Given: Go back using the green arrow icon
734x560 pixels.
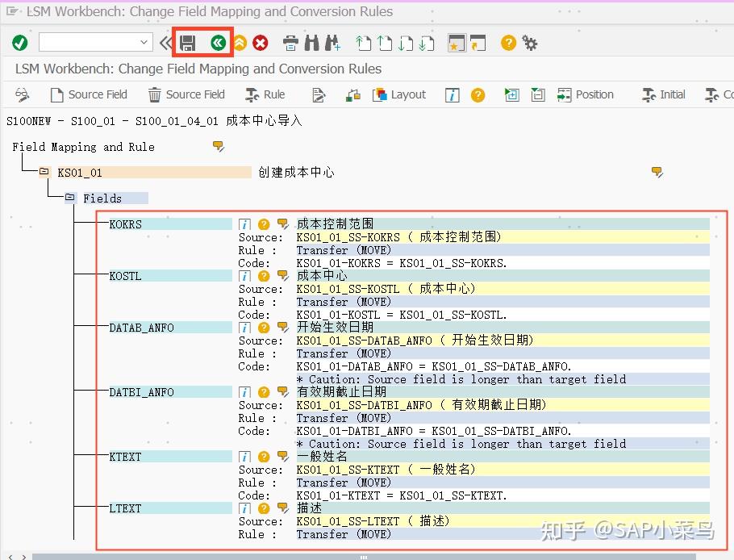Looking at the screenshot, I should coord(219,43).
